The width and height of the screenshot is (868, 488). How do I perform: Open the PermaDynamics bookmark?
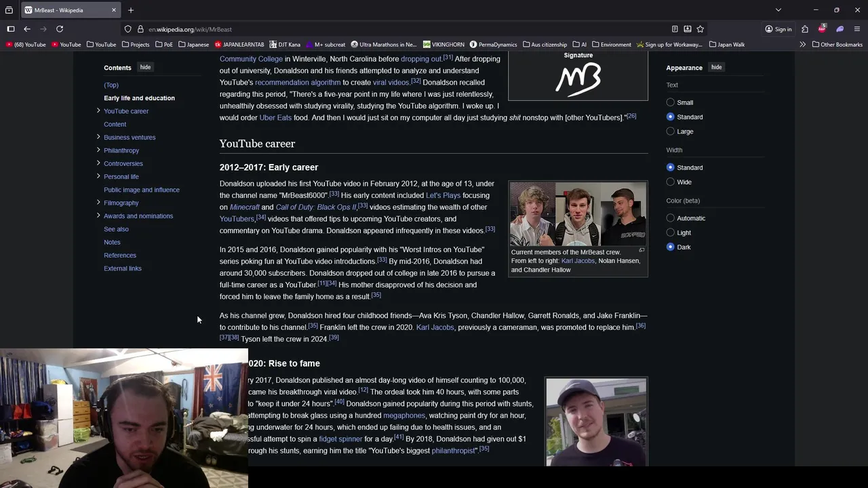[x=493, y=45]
